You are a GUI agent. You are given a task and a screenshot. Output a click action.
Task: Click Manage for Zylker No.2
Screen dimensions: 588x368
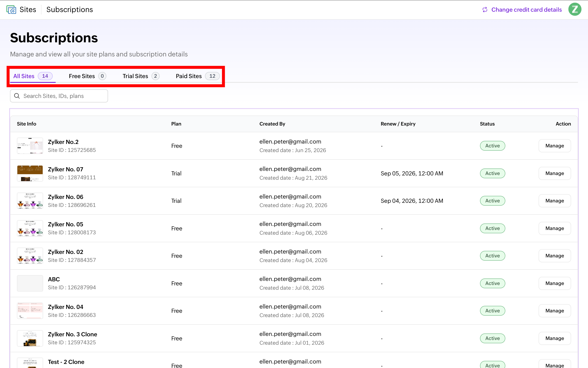click(x=555, y=146)
